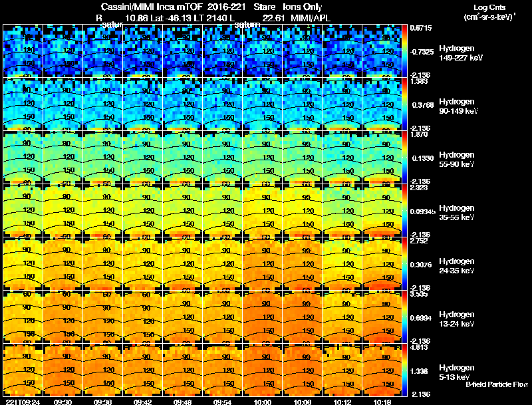Click the Hydrogen 35-55 keV row label

point(457,213)
